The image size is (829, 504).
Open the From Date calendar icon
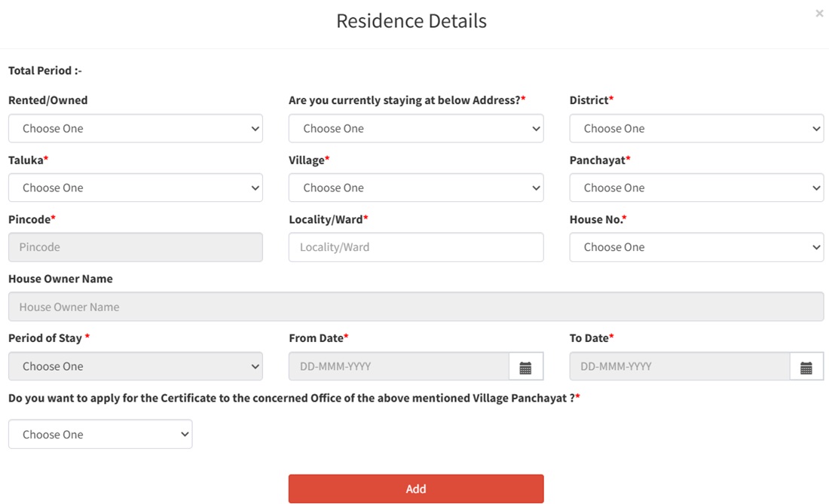coord(525,367)
